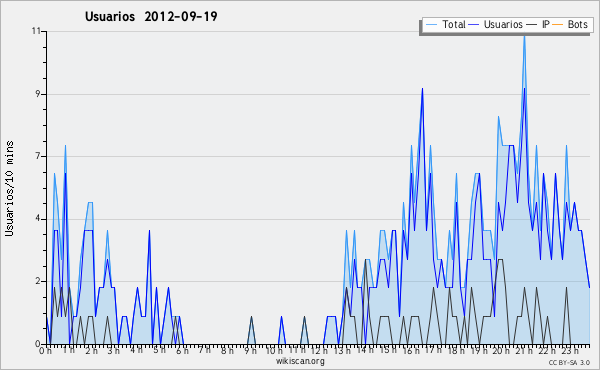Click the '4 h' x-axis label
The image size is (600, 370).
tap(136, 350)
